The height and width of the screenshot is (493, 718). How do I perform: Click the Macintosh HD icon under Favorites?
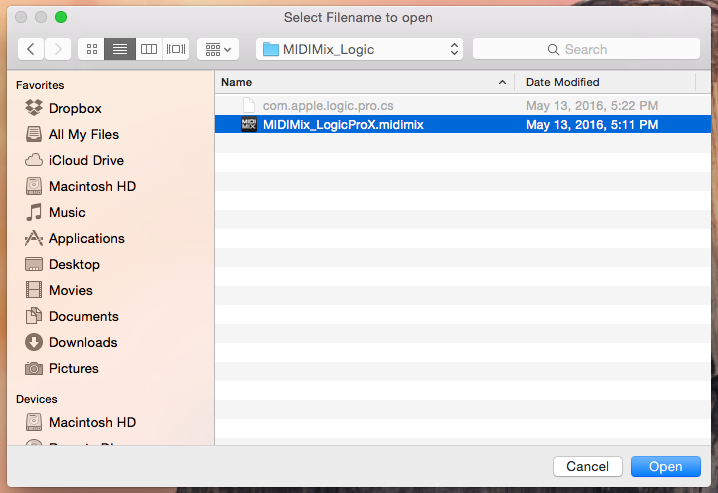click(34, 186)
